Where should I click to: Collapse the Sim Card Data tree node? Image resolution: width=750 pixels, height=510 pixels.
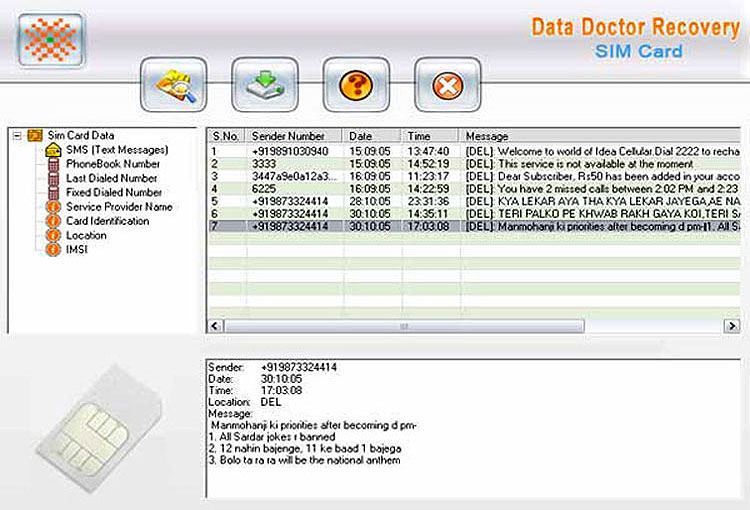[x=17, y=135]
